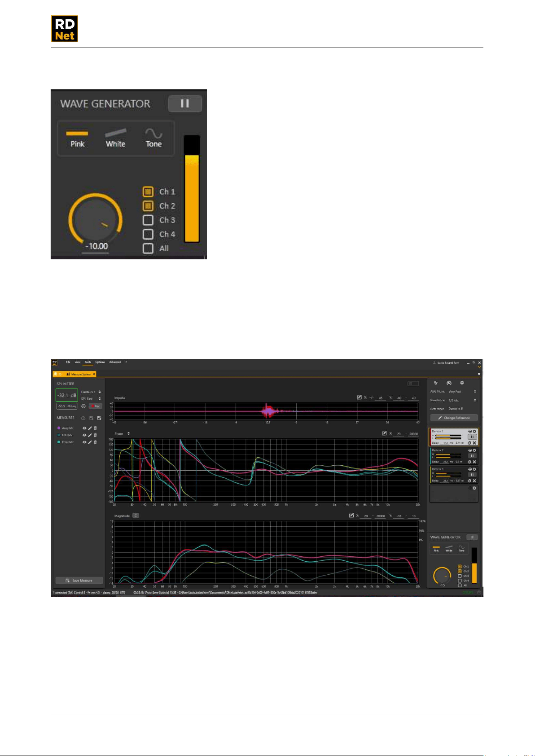Click the Array Mic purple color swatch
This screenshot has height=756, width=535.
point(58,428)
